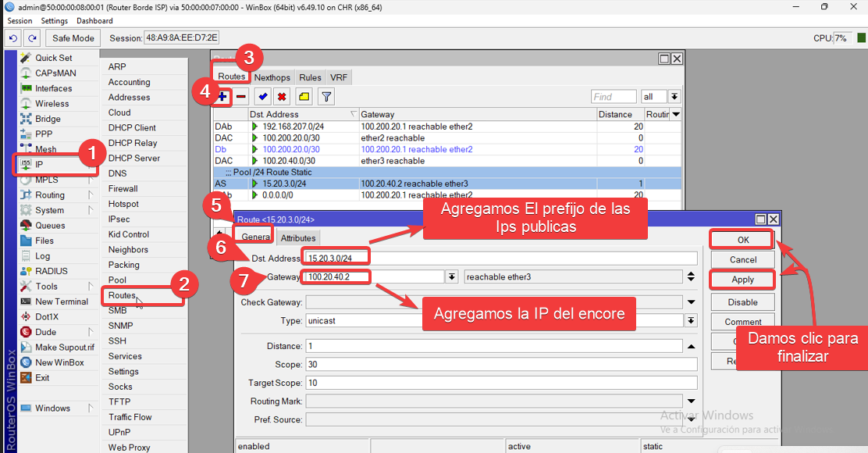Click the Undo arrow icon

coord(13,38)
